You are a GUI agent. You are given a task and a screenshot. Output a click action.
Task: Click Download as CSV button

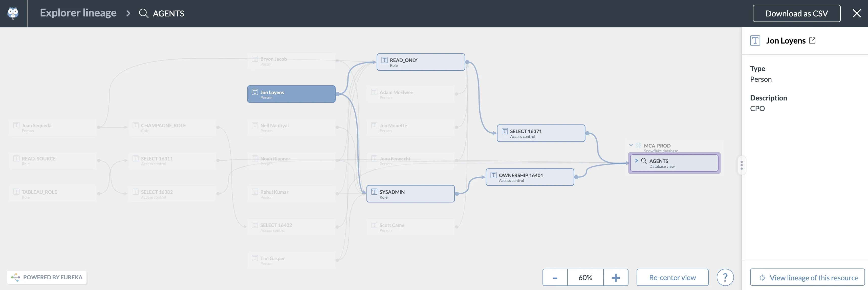796,13
